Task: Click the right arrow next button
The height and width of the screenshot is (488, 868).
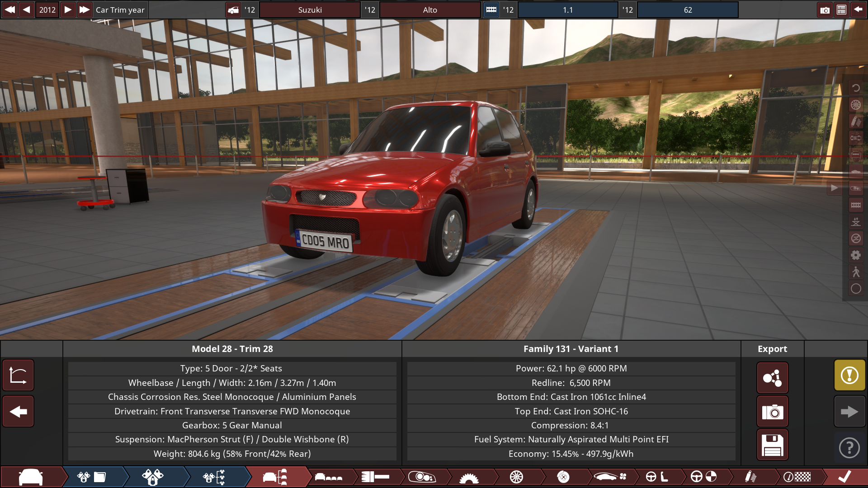Action: pyautogui.click(x=849, y=412)
